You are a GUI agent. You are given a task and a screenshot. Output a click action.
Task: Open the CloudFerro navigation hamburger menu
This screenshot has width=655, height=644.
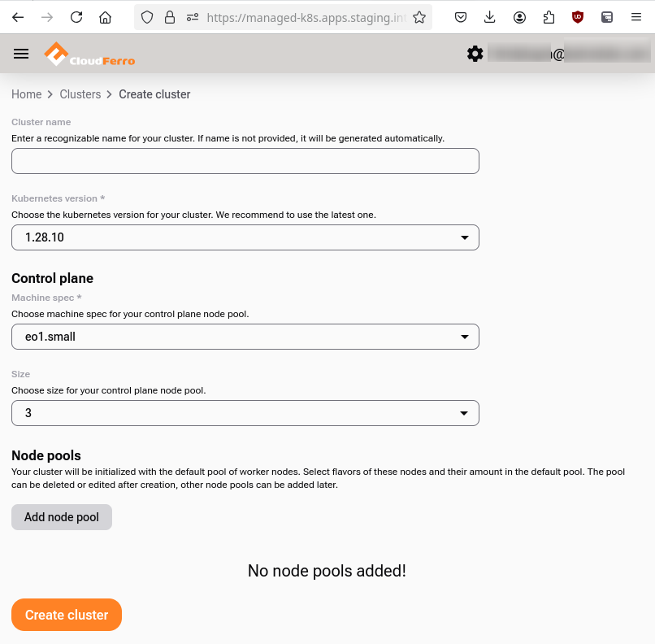[21, 54]
